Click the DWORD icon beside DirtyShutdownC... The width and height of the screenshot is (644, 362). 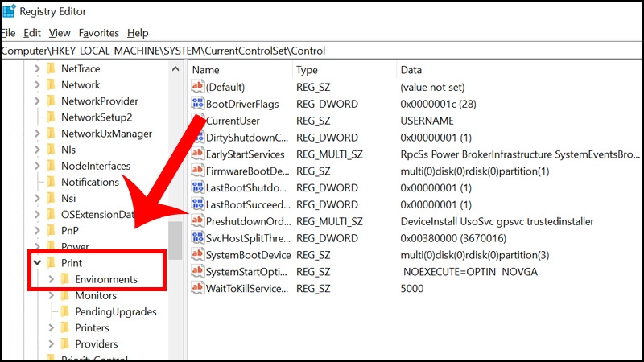[x=199, y=137]
